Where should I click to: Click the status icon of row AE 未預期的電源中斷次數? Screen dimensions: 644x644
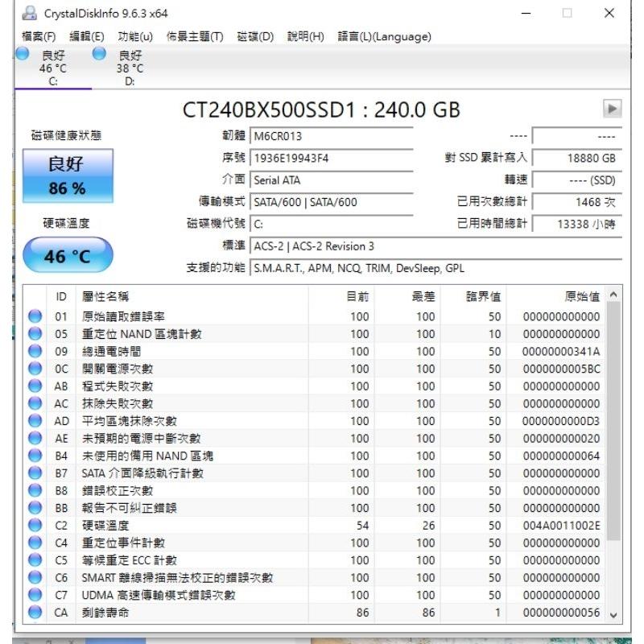pos(35,438)
